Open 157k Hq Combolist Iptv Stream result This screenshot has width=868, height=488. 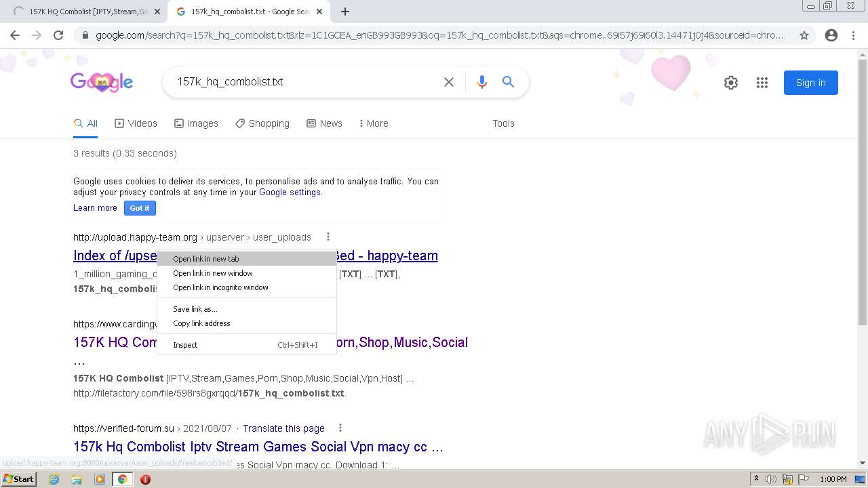click(x=258, y=447)
